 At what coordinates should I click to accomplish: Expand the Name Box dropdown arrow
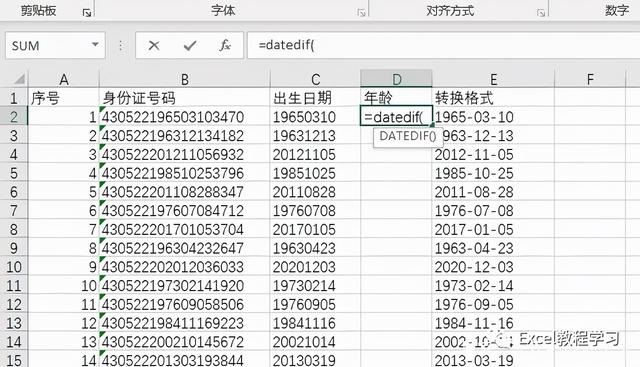click(95, 44)
